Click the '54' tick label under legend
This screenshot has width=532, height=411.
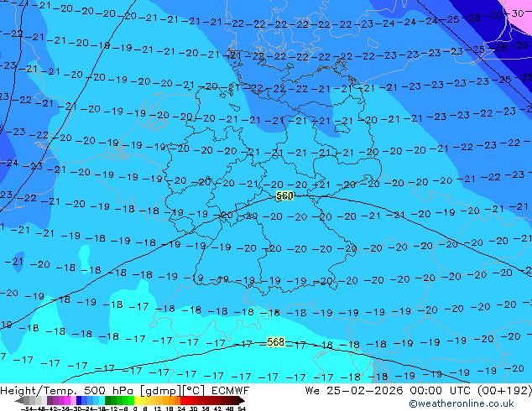[242, 409]
